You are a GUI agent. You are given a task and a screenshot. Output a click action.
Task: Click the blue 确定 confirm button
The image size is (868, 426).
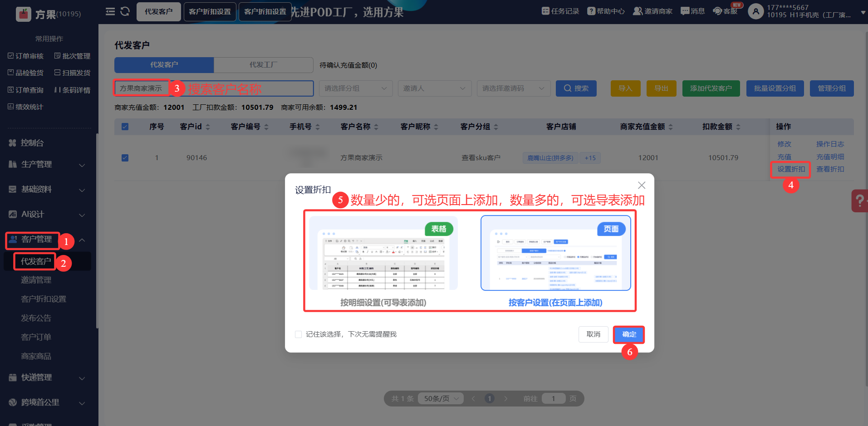pyautogui.click(x=629, y=334)
